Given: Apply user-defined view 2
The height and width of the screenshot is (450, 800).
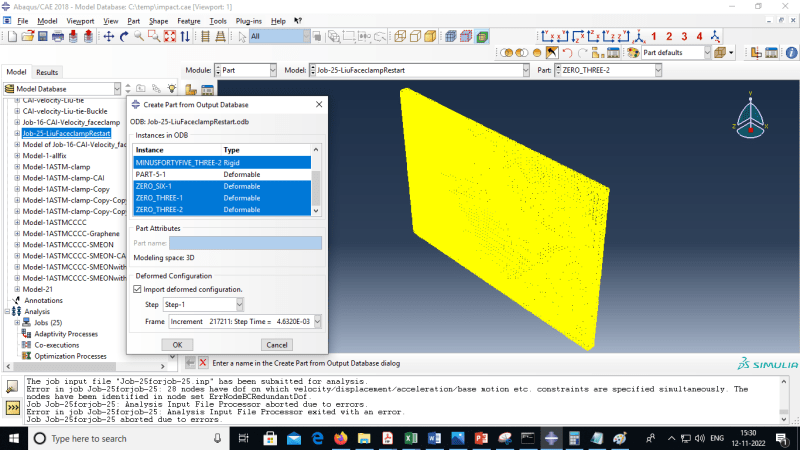Looking at the screenshot, I should [x=669, y=36].
